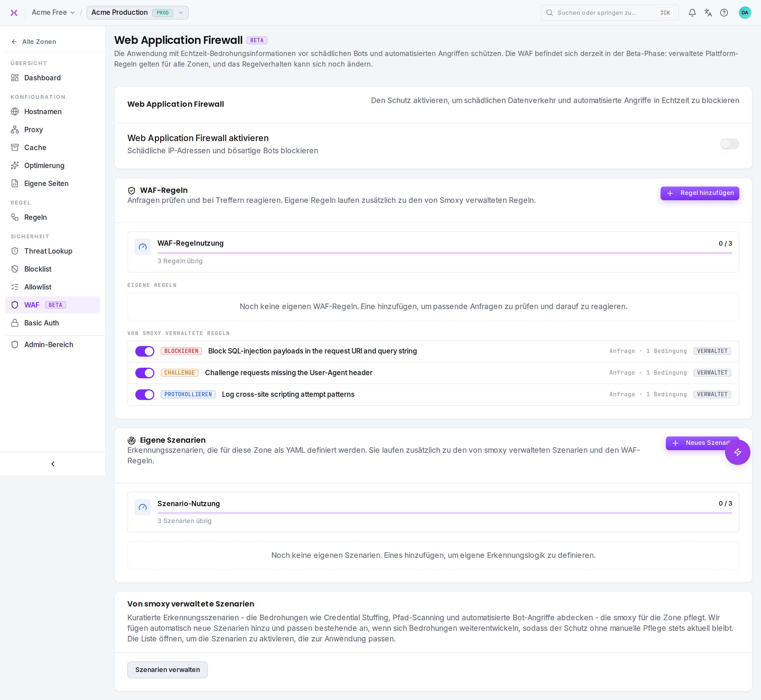Click the floating lightning bolt button
The image size is (761, 700).
tap(737, 452)
